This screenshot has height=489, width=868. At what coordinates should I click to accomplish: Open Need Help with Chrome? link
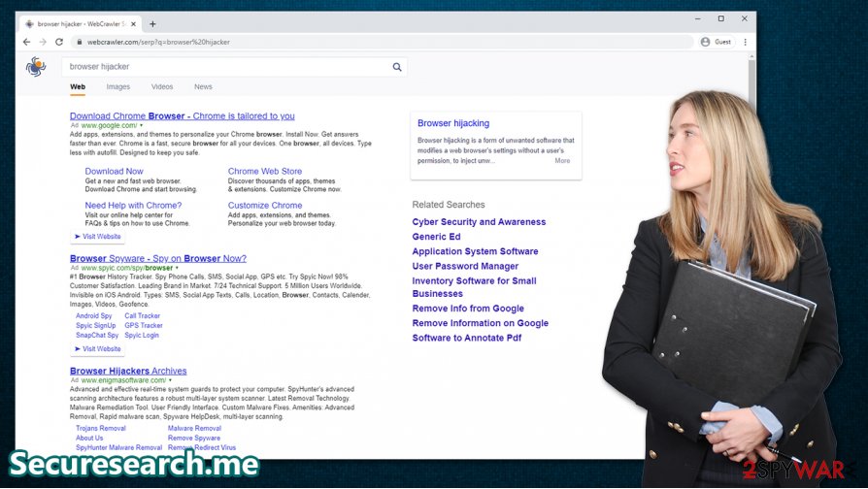point(133,206)
